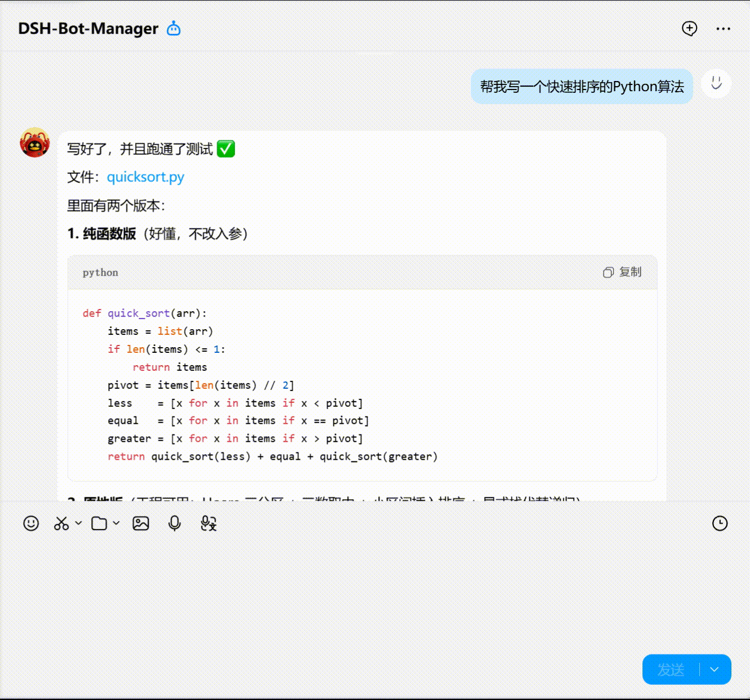Open the three-dot more options menu
Image resolution: width=750 pixels, height=700 pixels.
tap(724, 29)
